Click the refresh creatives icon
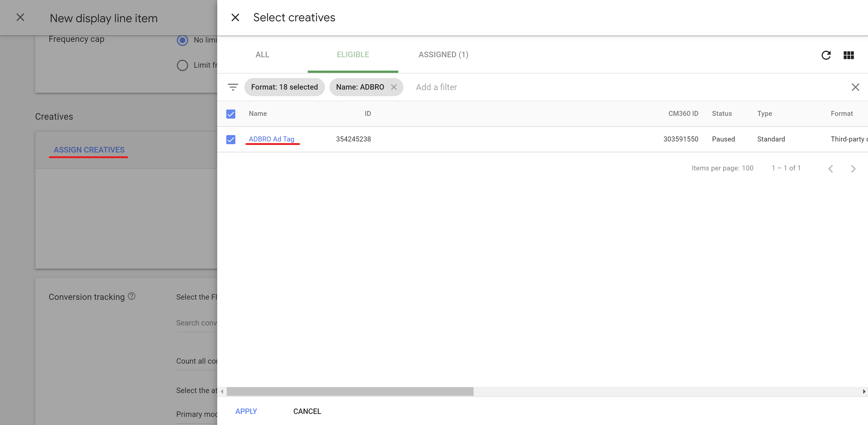The width and height of the screenshot is (868, 425). pyautogui.click(x=826, y=55)
